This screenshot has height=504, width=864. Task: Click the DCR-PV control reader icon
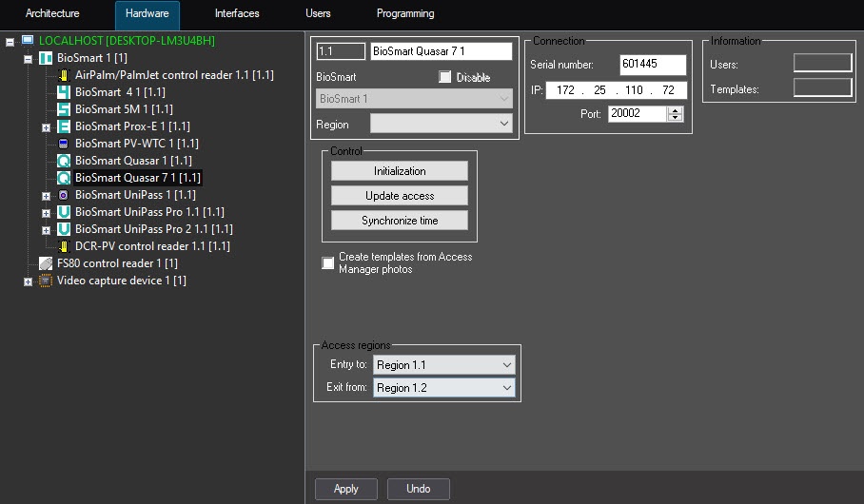(64, 246)
